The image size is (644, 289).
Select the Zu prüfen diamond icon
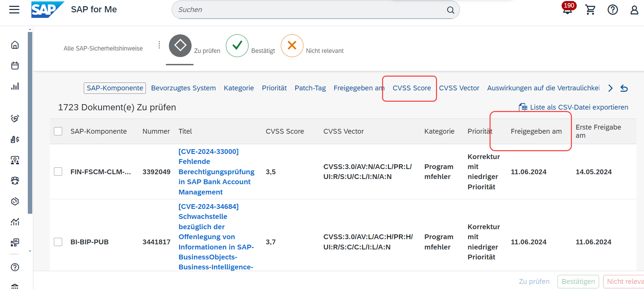[180, 46]
